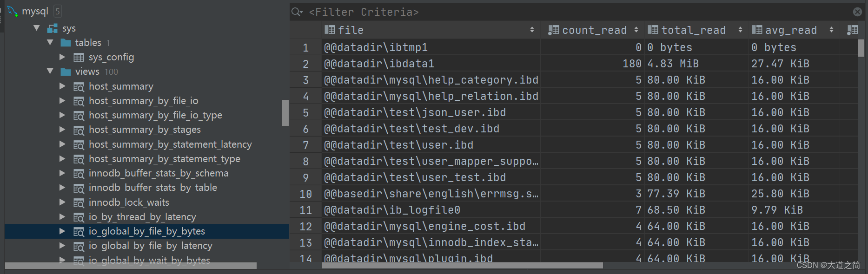This screenshot has height=274, width=868.
Task: Sort by the count_read column arrows
Action: tap(636, 30)
